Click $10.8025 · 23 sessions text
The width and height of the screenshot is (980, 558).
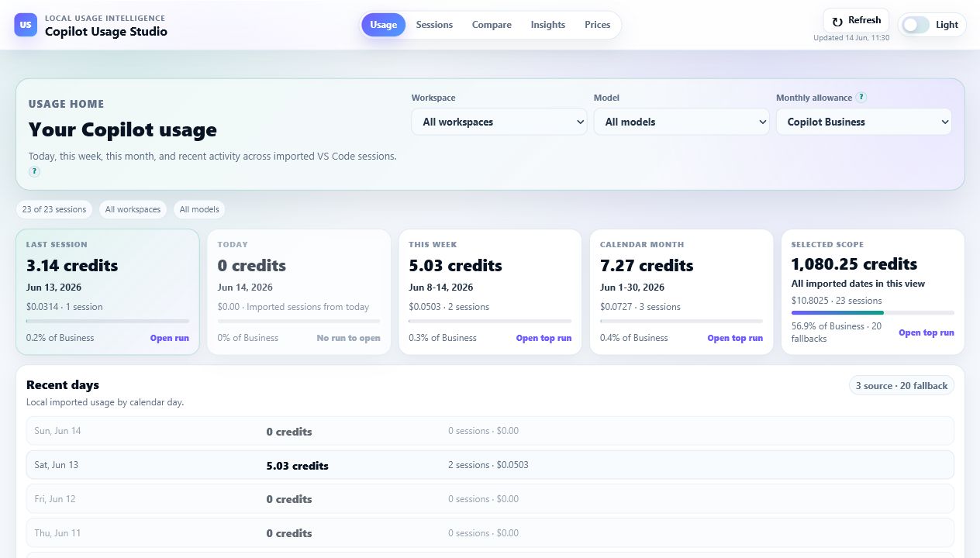click(837, 301)
